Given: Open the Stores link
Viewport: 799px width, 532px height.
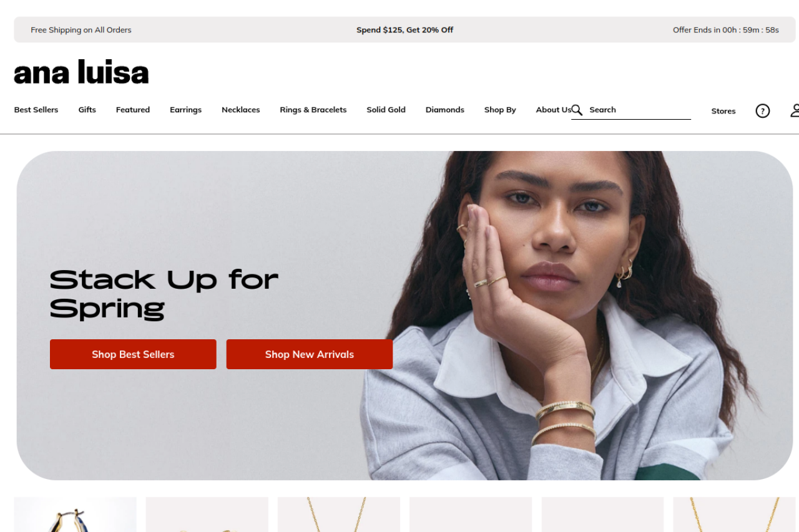Looking at the screenshot, I should click(x=723, y=111).
